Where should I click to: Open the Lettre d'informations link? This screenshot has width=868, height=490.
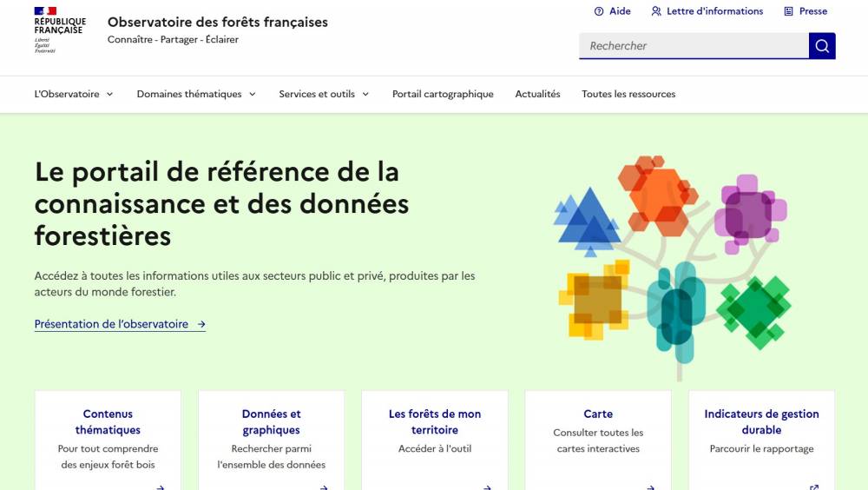tap(707, 11)
